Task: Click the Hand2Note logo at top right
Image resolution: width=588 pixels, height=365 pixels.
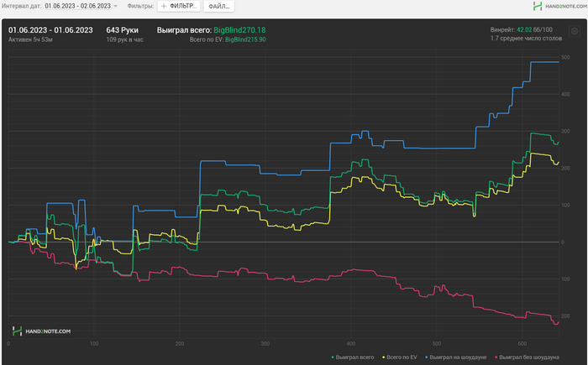Action: click(x=560, y=6)
